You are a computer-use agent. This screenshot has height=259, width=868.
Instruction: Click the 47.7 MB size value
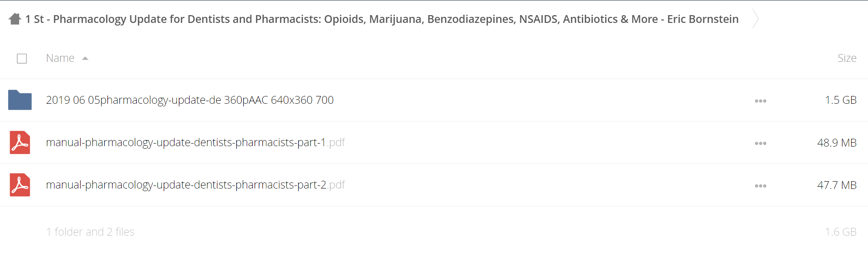point(837,185)
